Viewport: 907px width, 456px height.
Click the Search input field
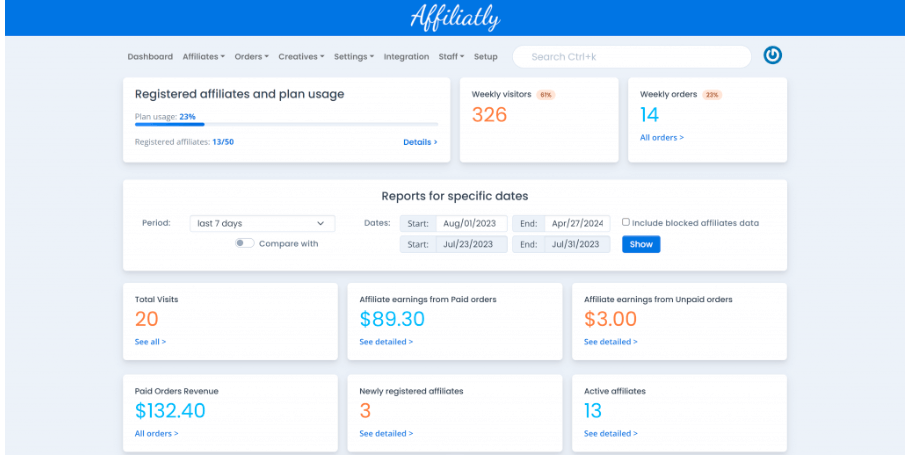631,57
